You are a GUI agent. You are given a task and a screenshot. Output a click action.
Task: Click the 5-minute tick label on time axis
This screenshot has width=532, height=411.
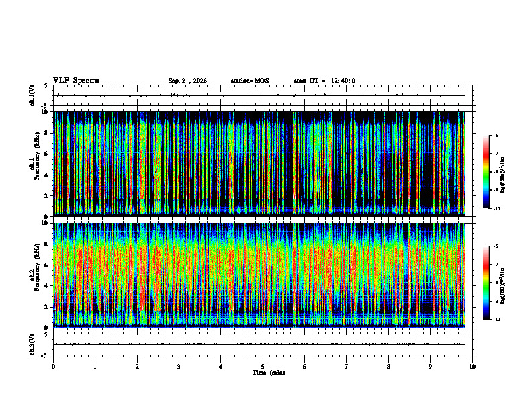263,367
